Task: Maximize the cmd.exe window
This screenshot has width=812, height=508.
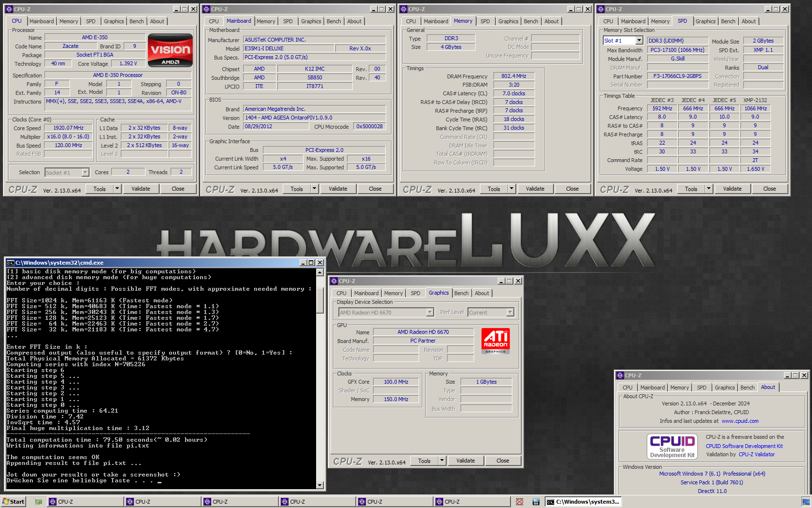Action: coord(311,263)
